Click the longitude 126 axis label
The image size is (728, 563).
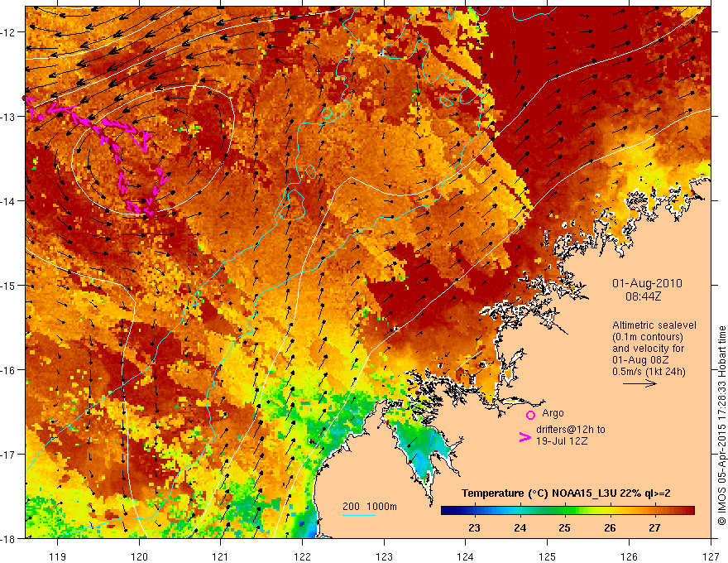coord(629,556)
